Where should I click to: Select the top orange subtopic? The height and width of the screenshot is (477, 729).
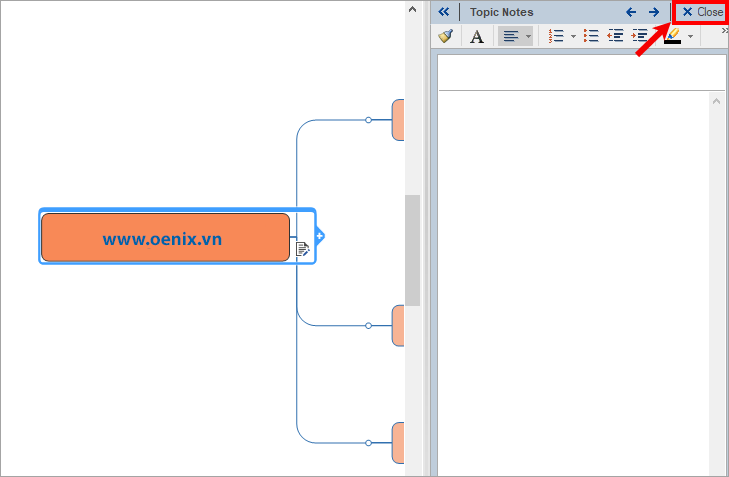coord(398,120)
